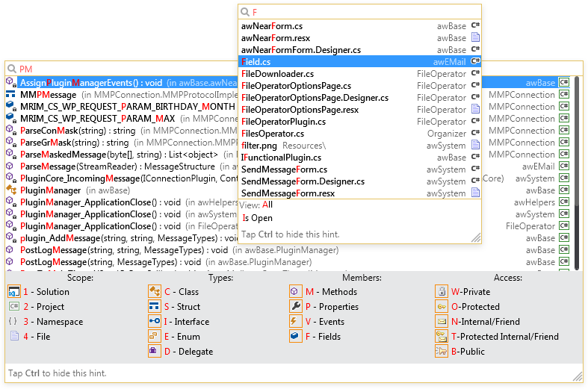Toggle 'D - Delegate' filter label
This screenshot has height=389, width=588.
tap(188, 352)
